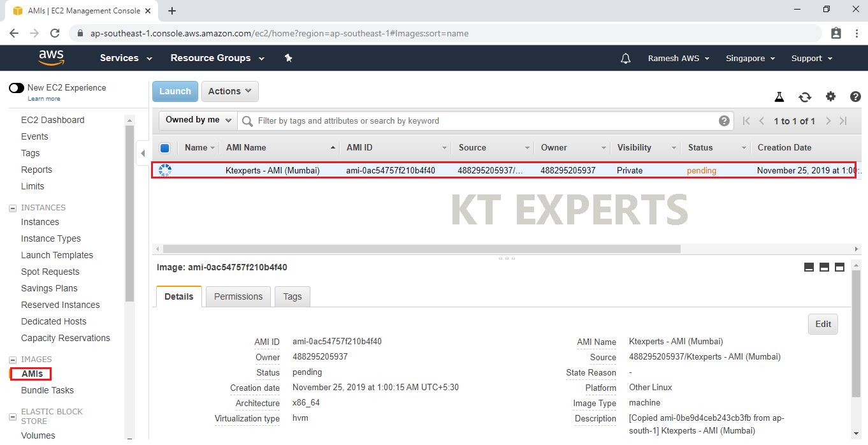This screenshot has height=445, width=868.
Task: Reload the browser page
Action: coord(55,33)
